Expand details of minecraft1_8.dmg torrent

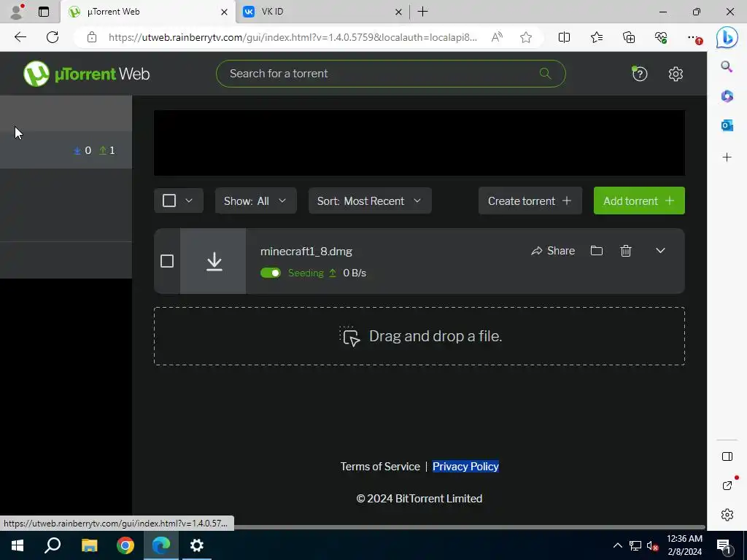pos(660,251)
